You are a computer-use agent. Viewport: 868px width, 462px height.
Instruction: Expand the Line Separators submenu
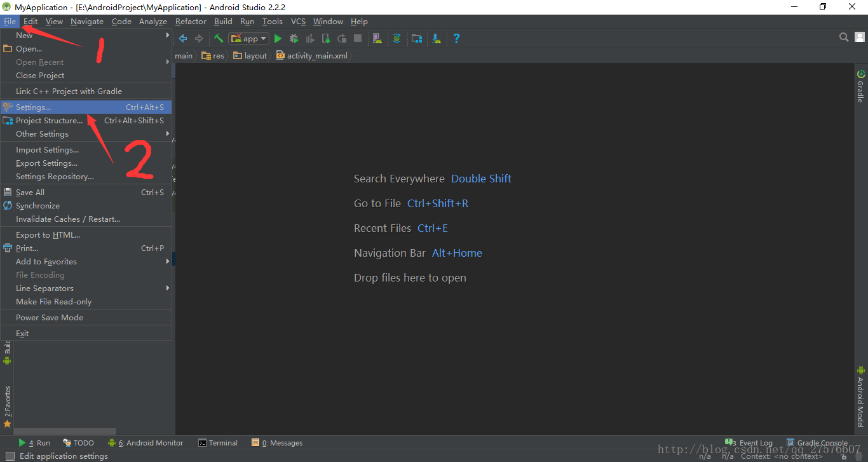click(86, 288)
